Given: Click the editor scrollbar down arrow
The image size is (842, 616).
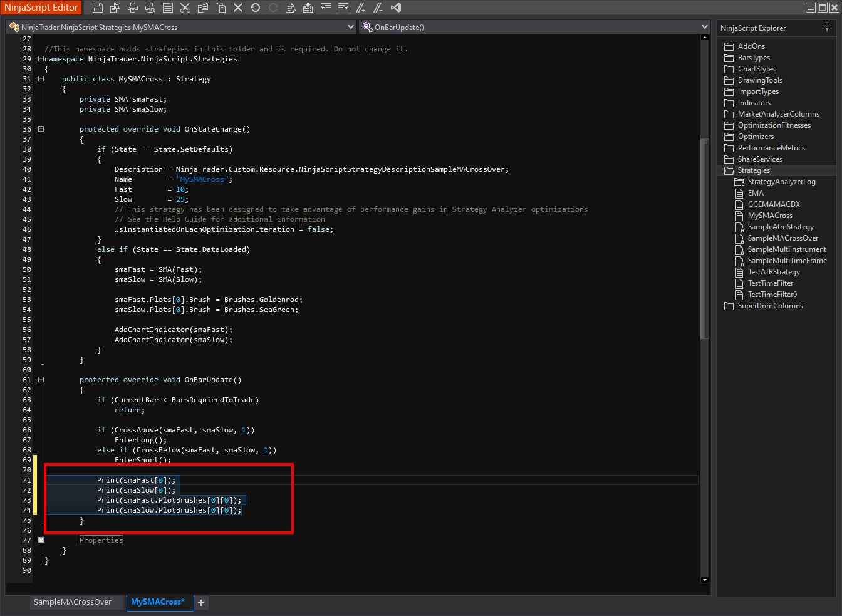Looking at the screenshot, I should [x=705, y=580].
